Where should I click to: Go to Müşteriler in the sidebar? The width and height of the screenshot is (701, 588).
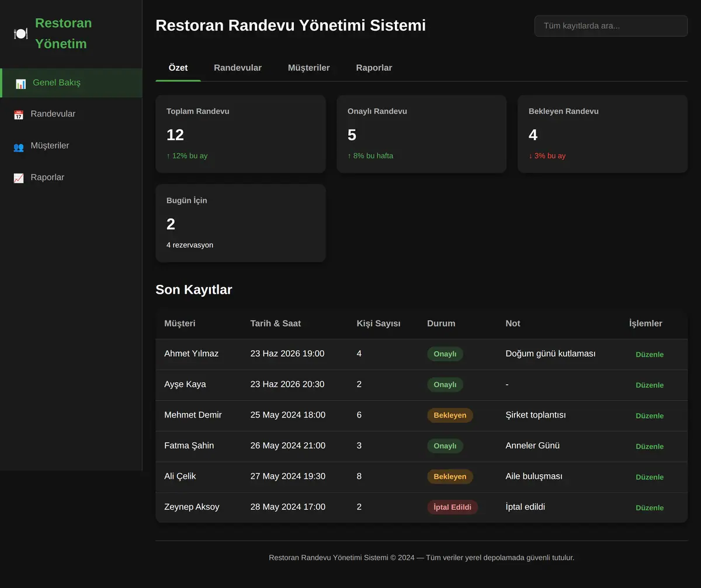[71, 145]
